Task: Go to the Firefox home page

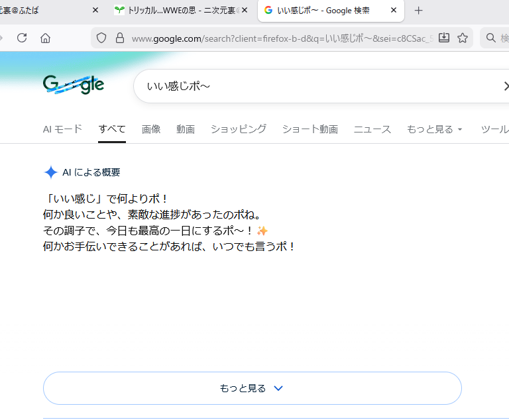Action: click(x=45, y=38)
